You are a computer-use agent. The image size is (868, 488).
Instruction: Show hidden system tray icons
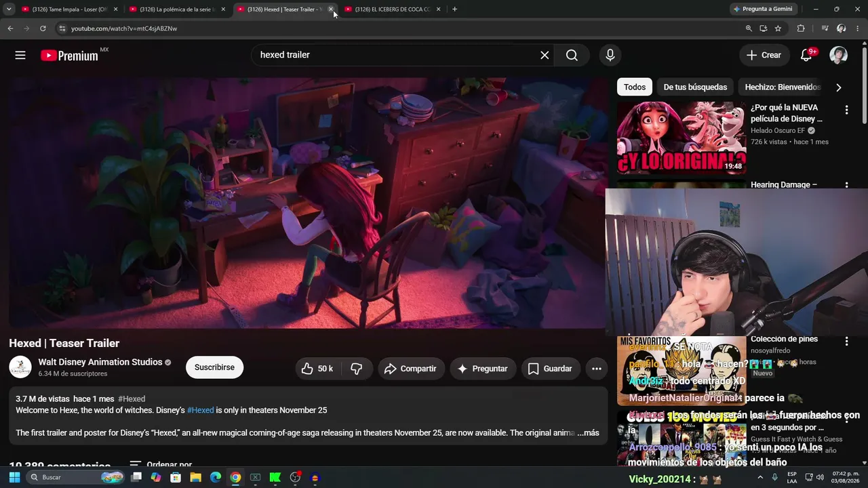tap(759, 477)
